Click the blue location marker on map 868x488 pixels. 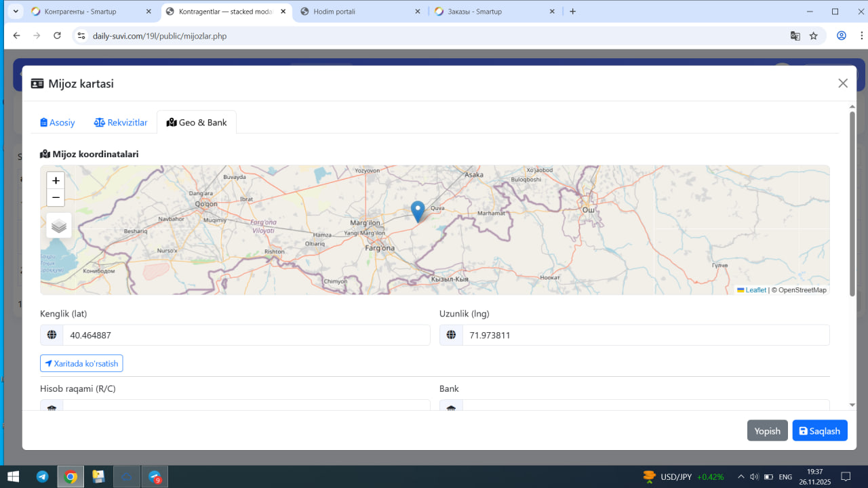coord(418,211)
